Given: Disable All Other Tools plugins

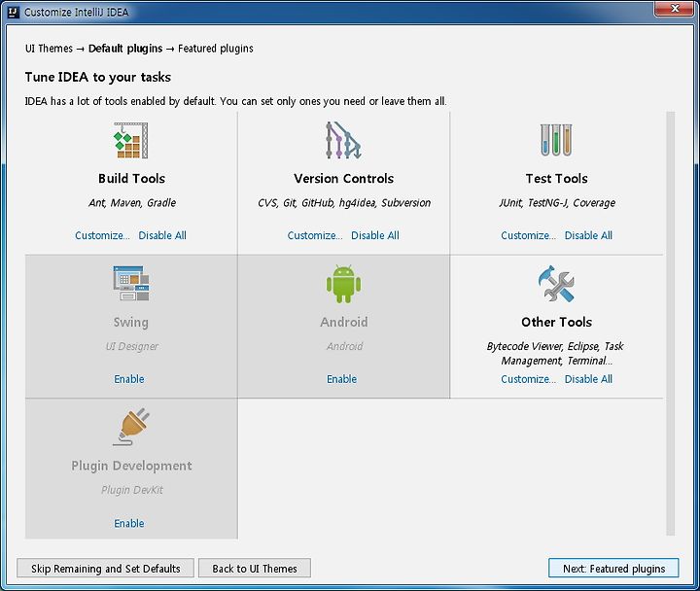Looking at the screenshot, I should (x=588, y=379).
